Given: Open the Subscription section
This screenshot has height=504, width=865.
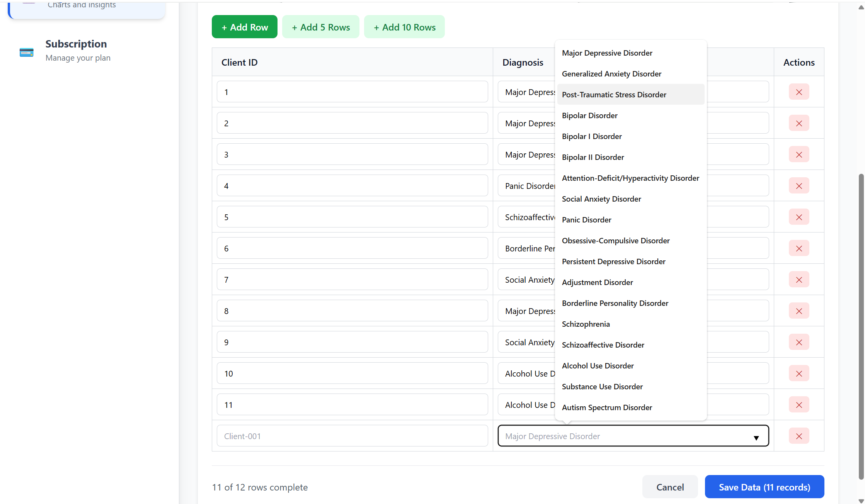Looking at the screenshot, I should (76, 44).
